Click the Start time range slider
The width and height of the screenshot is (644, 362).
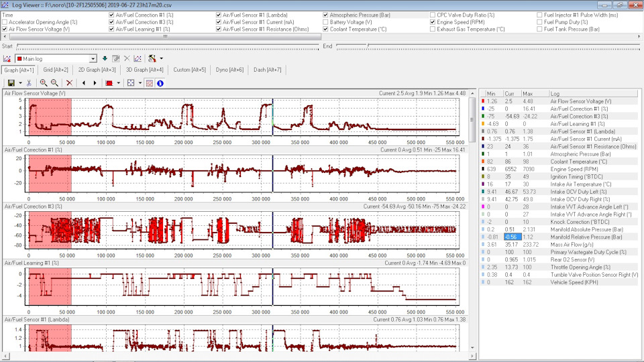coord(168,46)
